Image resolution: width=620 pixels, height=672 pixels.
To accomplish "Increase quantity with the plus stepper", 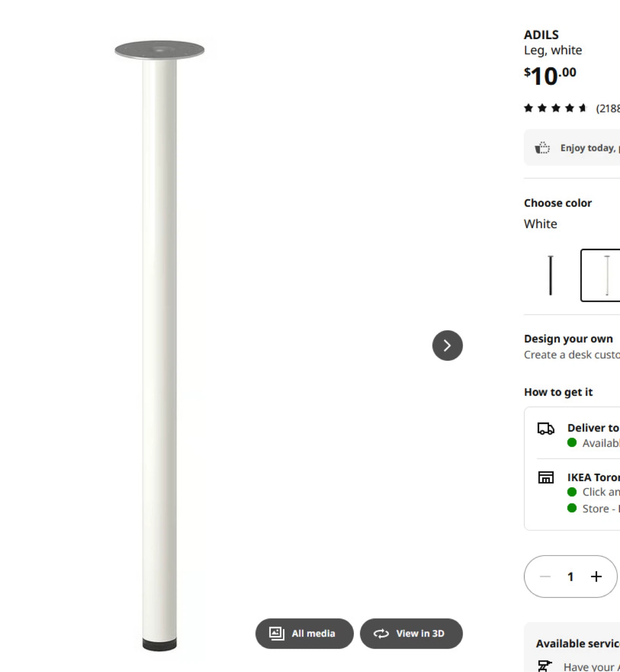I will tap(596, 576).
